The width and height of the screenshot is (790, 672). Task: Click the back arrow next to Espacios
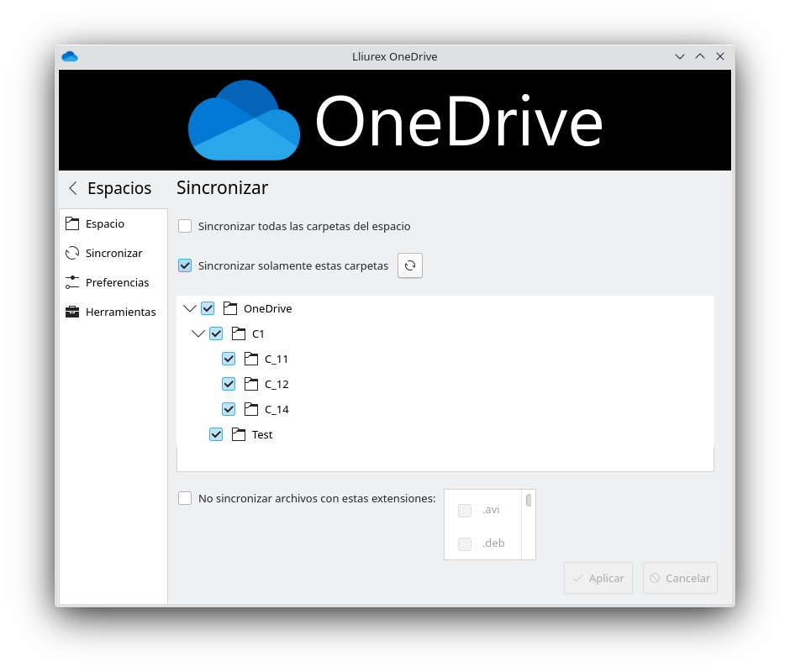(73, 188)
